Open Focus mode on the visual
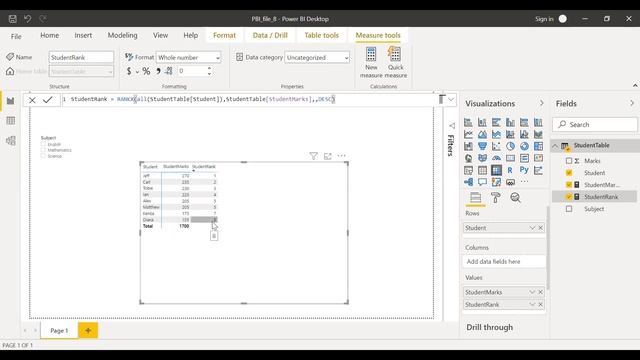 327,156
